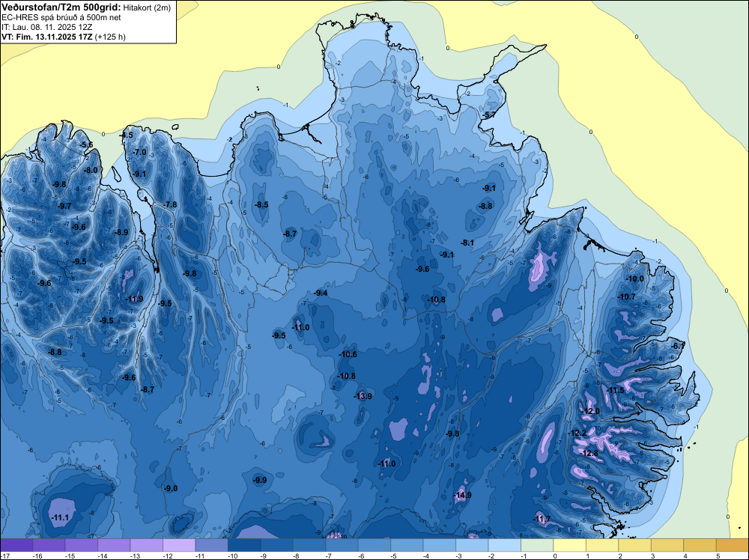Click the pale yellow legend swatch starting at 0
This screenshot has width=749, height=560.
569,545
